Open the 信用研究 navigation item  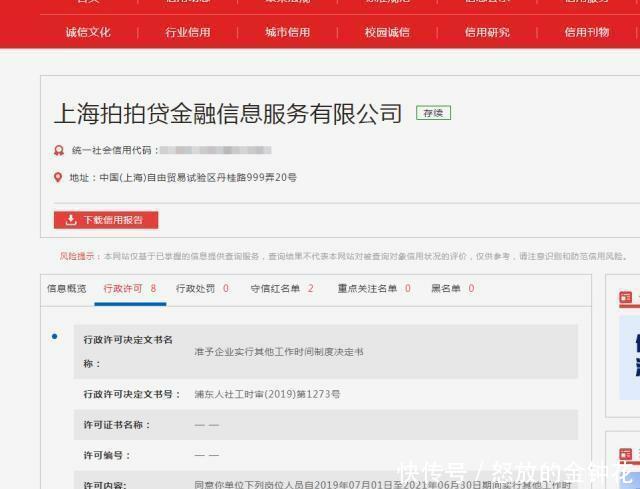pos(487,32)
